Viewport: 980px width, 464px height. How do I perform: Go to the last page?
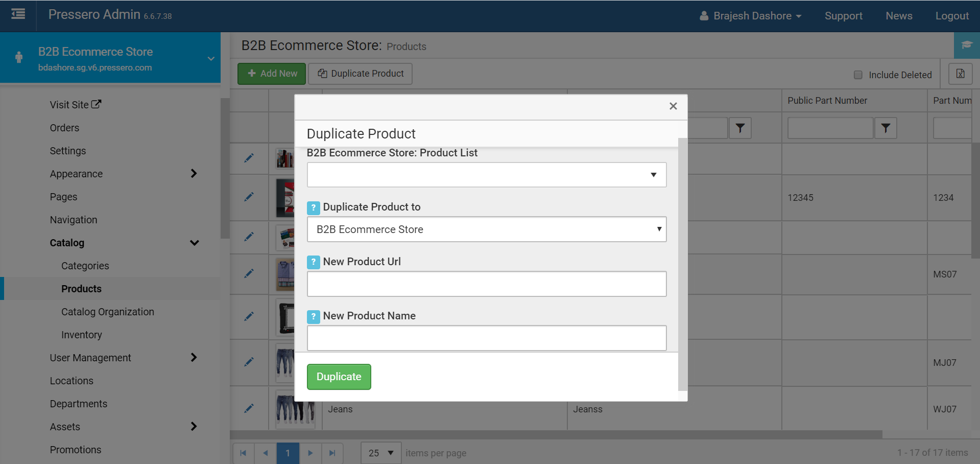click(x=332, y=453)
